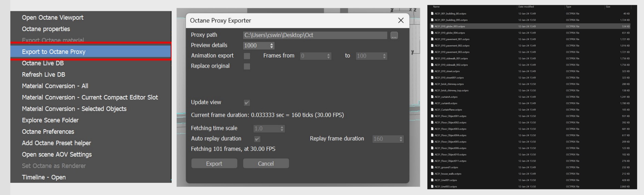Click the file icon of AE31_Line001.octprx

pyautogui.click(x=432, y=180)
